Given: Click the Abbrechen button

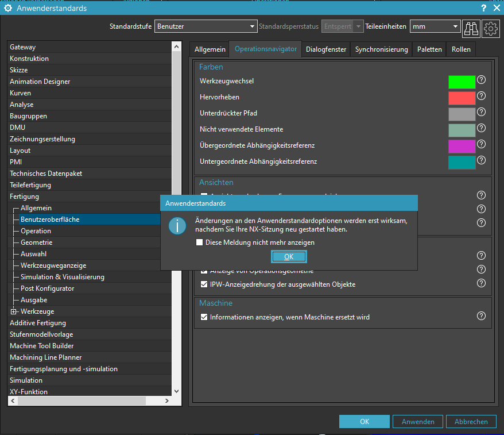Looking at the screenshot, I should [x=471, y=421].
